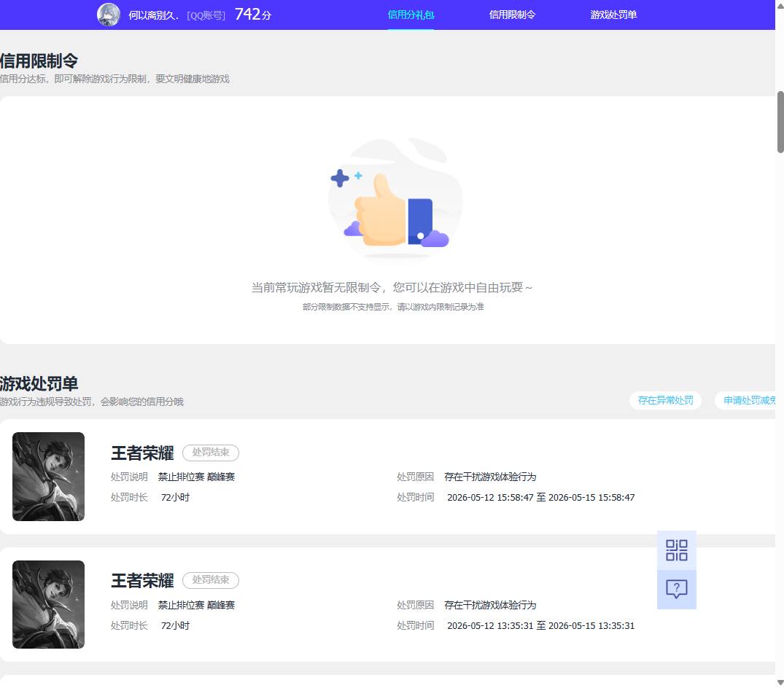
Task: Click the 申请处罚减免 button
Action: tap(747, 400)
